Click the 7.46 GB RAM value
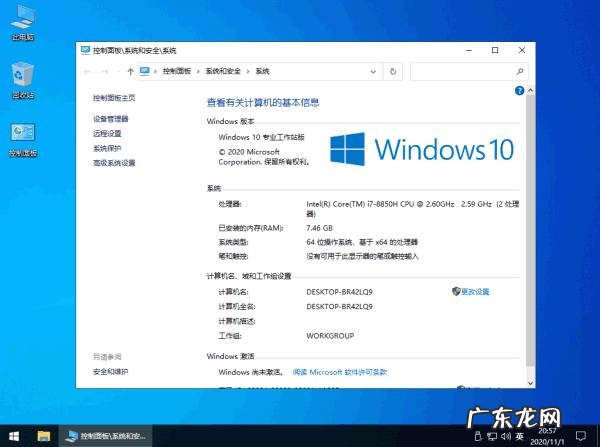This screenshot has height=447, width=600. [x=320, y=228]
